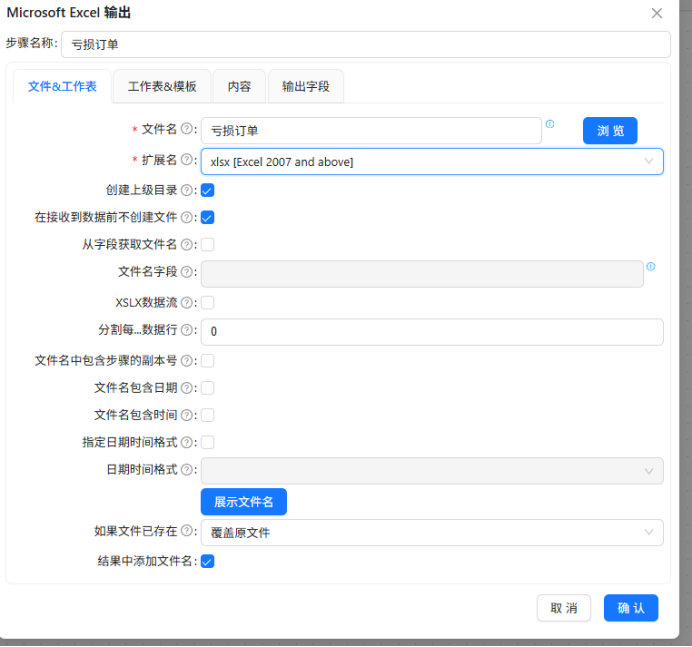Click help icon beside 文件名字段 label
The height and width of the screenshot is (647, 692).
coord(187,272)
